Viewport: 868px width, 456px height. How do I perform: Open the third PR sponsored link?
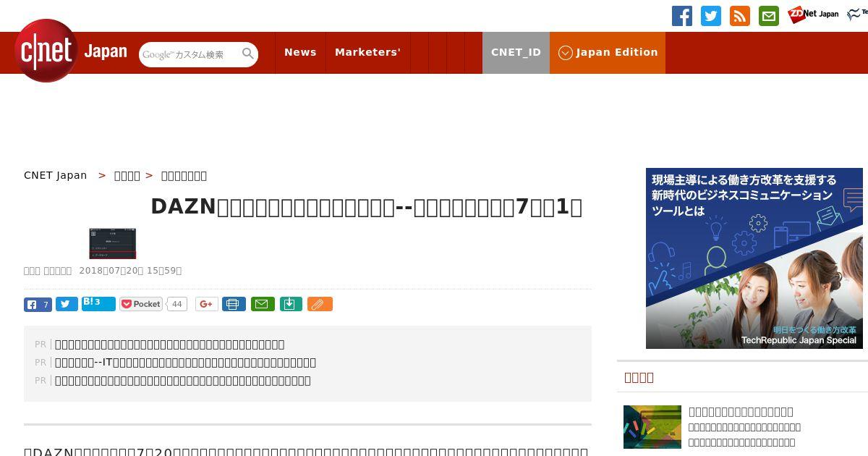pos(182,381)
